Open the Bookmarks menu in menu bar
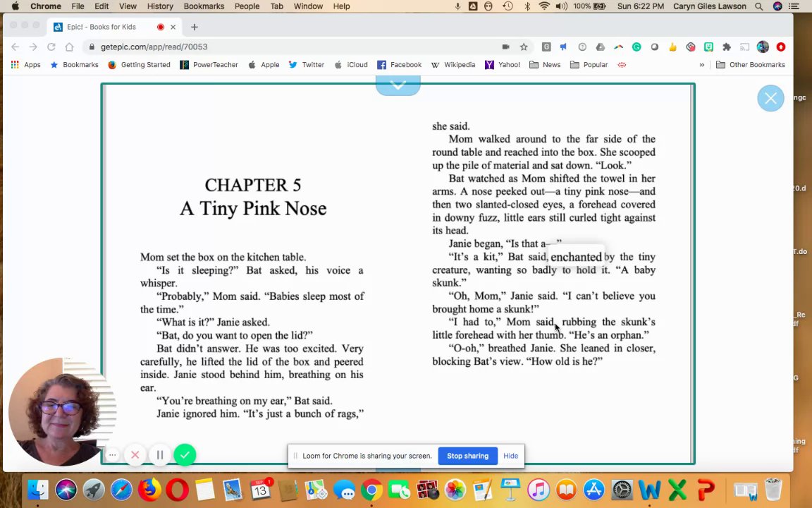The image size is (812, 508). click(204, 6)
